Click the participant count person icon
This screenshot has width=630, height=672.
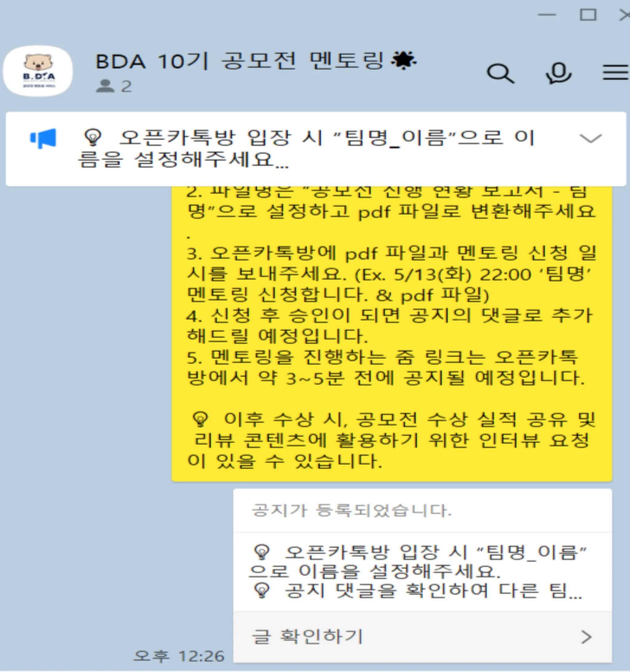pos(106,86)
